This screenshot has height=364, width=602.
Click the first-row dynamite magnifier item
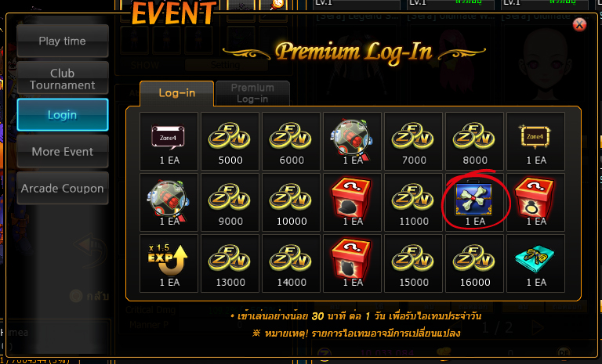coord(353,141)
